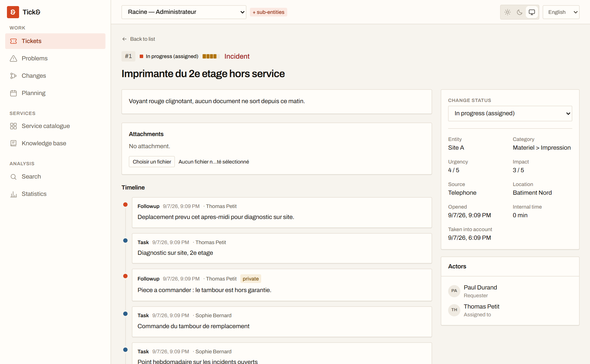Click Diagnostic sur site task timeline marker

pos(125,240)
